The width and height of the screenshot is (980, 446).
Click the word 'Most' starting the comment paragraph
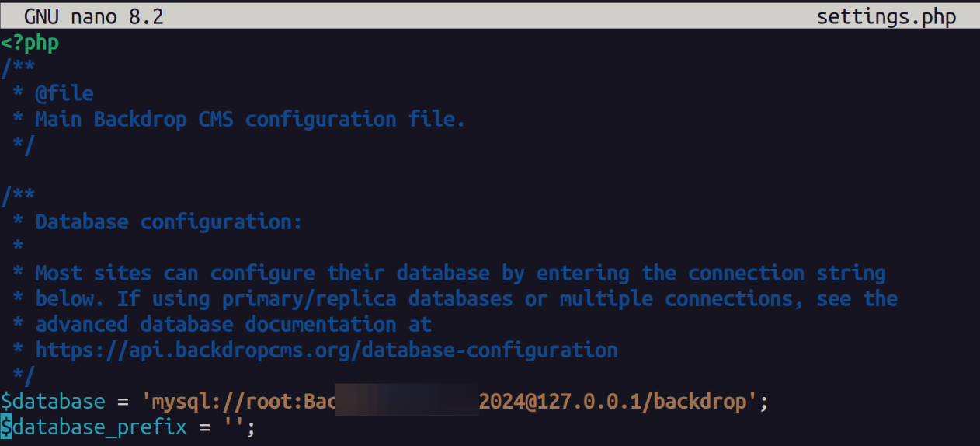pos(58,274)
